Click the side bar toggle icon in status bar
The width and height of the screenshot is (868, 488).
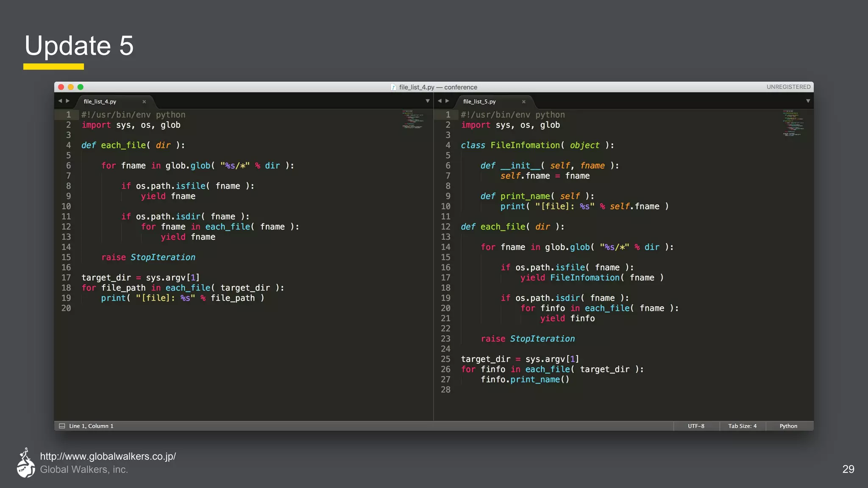[62, 426]
